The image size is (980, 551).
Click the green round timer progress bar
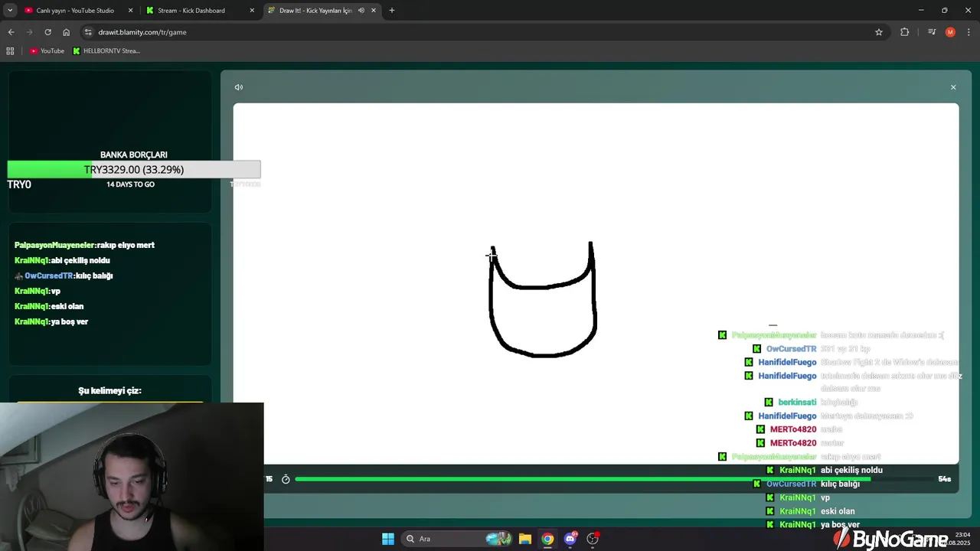pyautogui.click(x=612, y=479)
